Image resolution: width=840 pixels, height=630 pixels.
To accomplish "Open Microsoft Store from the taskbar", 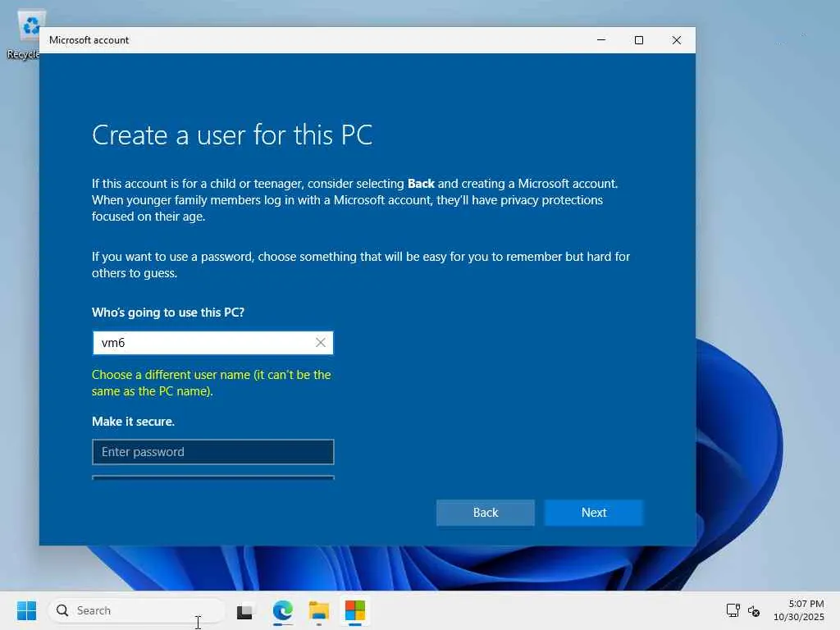I will [355, 610].
